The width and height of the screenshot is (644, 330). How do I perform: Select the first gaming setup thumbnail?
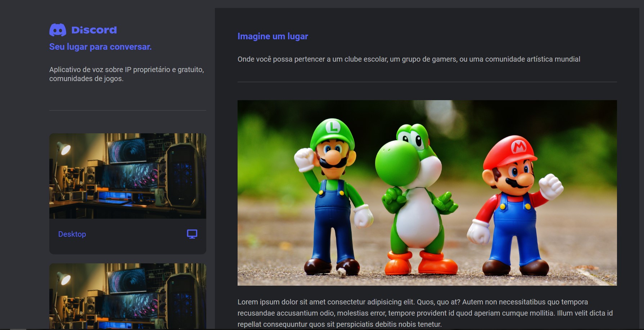[x=127, y=176]
